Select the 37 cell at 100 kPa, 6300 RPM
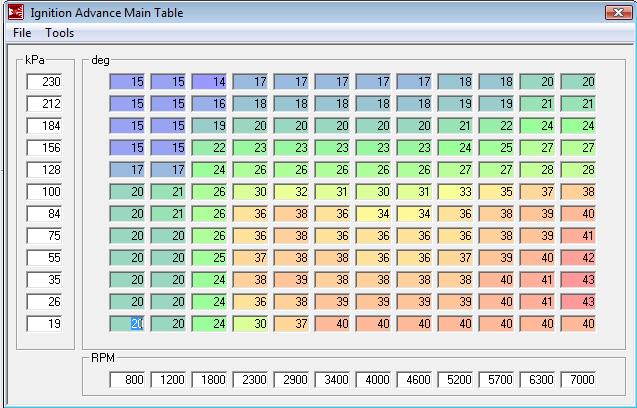 (x=537, y=191)
